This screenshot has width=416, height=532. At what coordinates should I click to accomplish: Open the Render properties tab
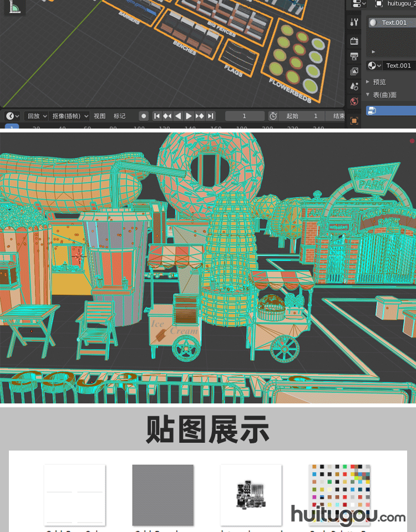pos(355,41)
